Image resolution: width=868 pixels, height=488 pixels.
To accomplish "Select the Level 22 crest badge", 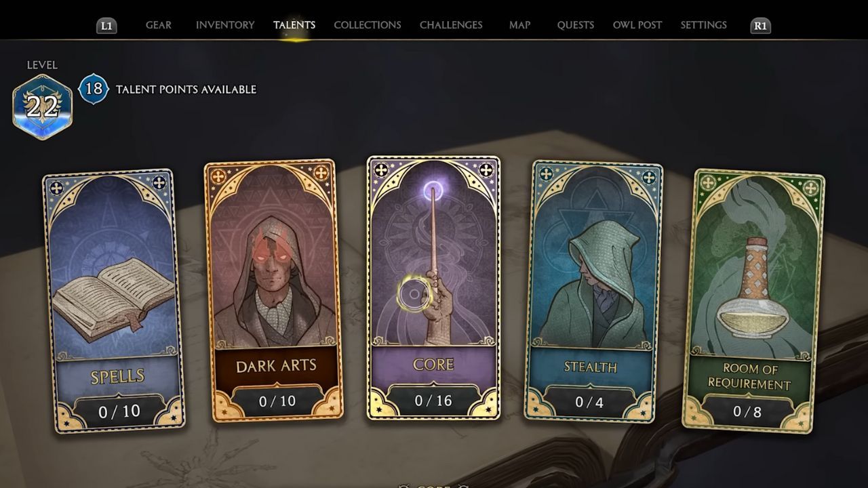I will point(42,106).
